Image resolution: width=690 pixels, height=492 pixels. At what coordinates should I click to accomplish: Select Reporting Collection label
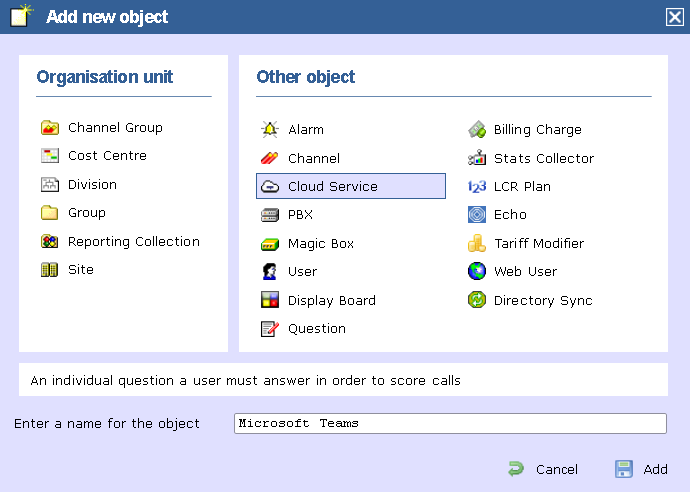(x=134, y=242)
